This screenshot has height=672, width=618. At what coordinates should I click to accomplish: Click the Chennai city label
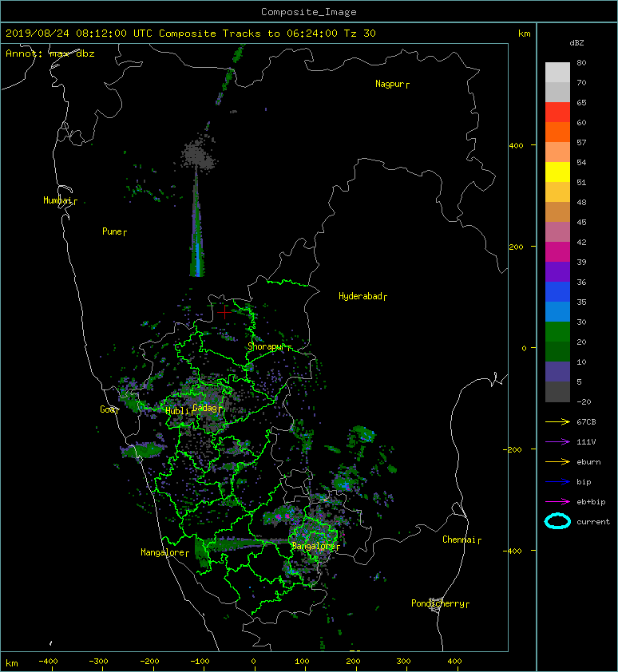point(459,540)
